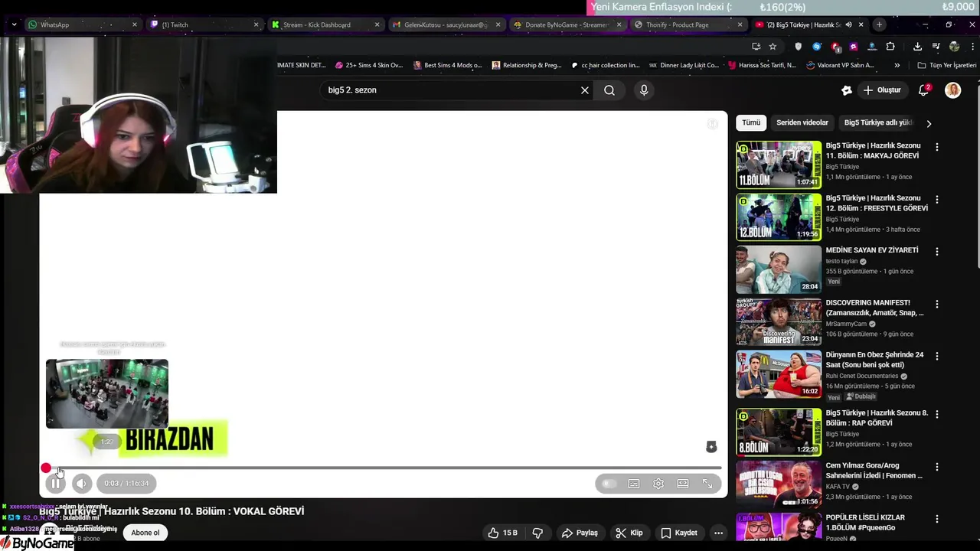
Task: Like the video showing 15 B
Action: point(502,533)
